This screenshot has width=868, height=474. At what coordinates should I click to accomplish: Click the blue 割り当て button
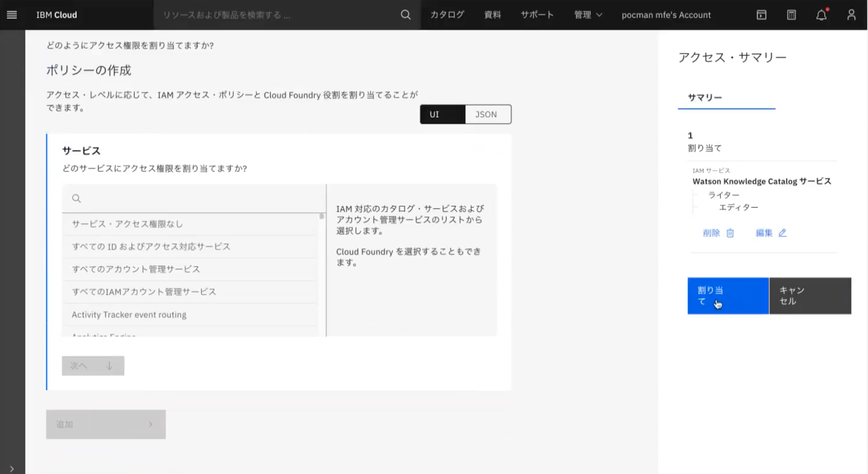click(727, 296)
